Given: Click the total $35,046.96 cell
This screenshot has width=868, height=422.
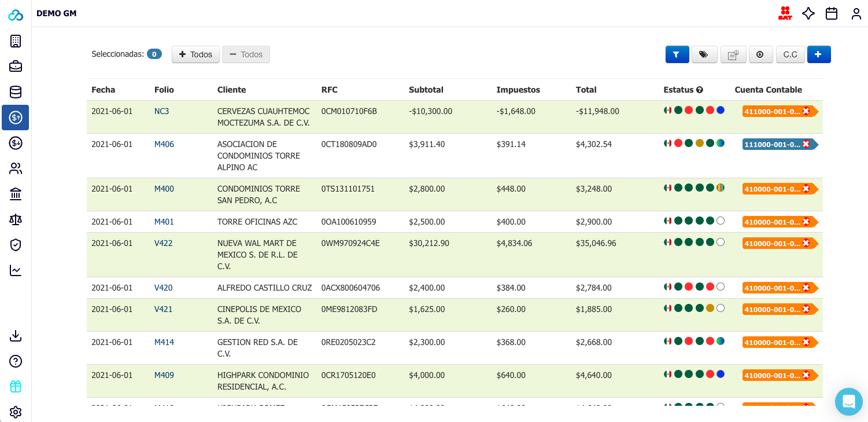Looking at the screenshot, I should pos(596,243).
